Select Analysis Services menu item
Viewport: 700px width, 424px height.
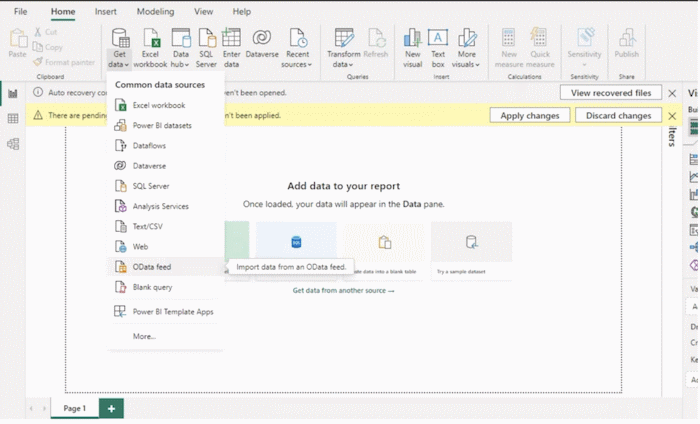tap(165, 206)
